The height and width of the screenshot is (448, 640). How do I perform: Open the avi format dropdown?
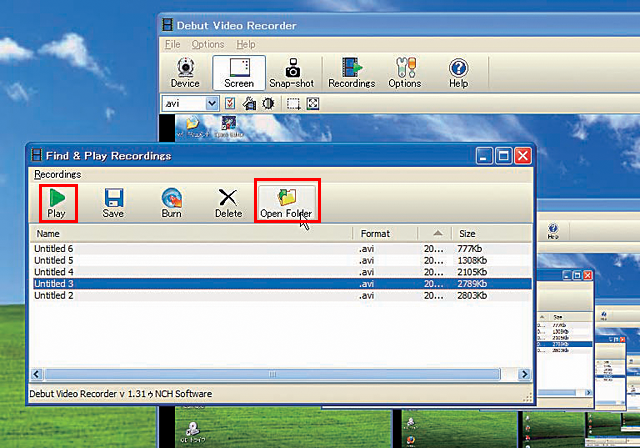(x=212, y=103)
